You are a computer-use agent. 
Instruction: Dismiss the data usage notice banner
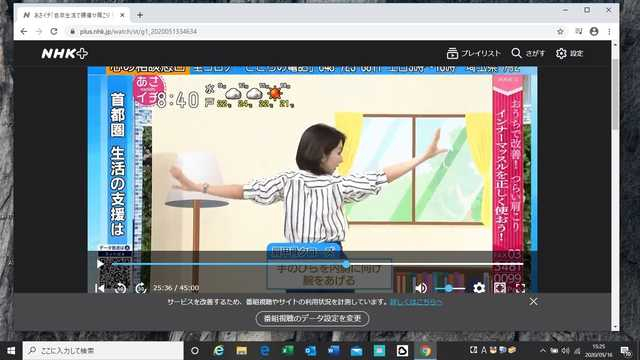tap(533, 302)
